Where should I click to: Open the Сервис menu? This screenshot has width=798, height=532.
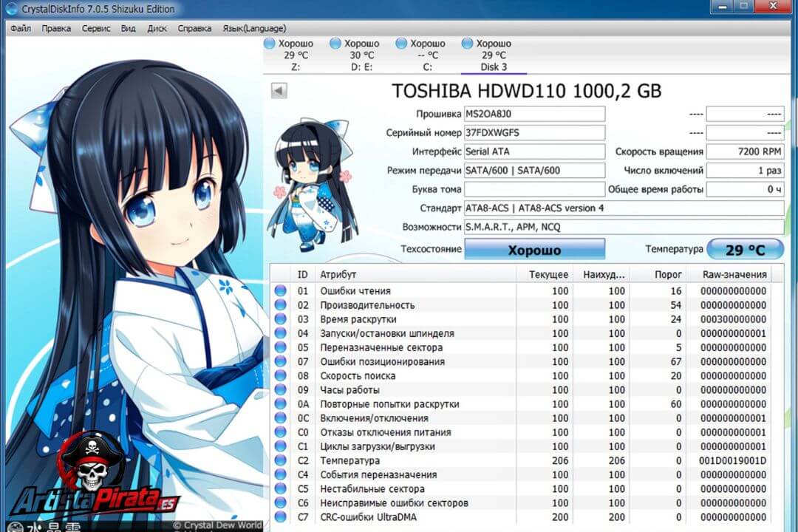(x=95, y=29)
